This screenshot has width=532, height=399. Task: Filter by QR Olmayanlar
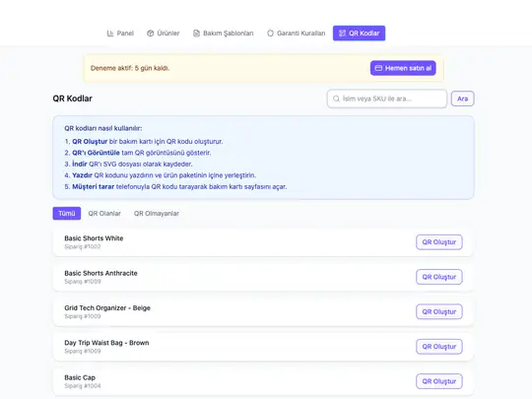[x=157, y=214]
